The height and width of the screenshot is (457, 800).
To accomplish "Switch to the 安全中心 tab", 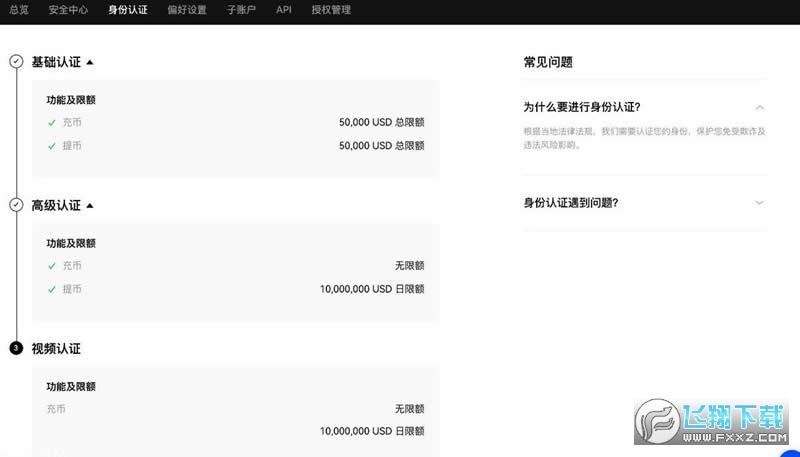I will coord(68,10).
